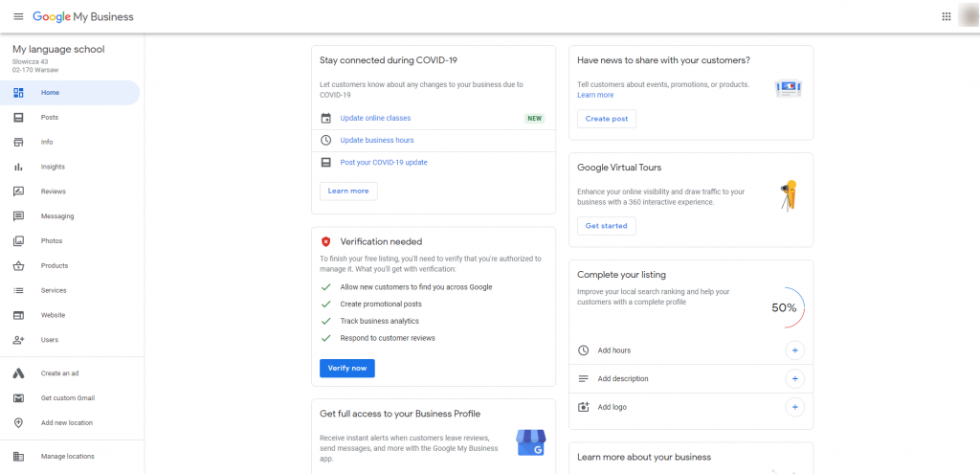This screenshot has height=474, width=980.
Task: Click the location pin icon for Add new location
Action: (x=18, y=422)
